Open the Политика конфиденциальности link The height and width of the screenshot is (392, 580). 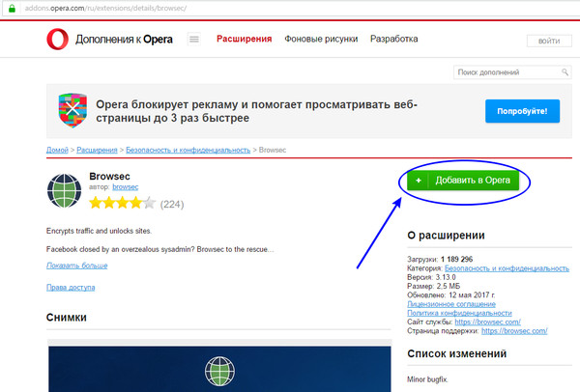[x=459, y=313]
